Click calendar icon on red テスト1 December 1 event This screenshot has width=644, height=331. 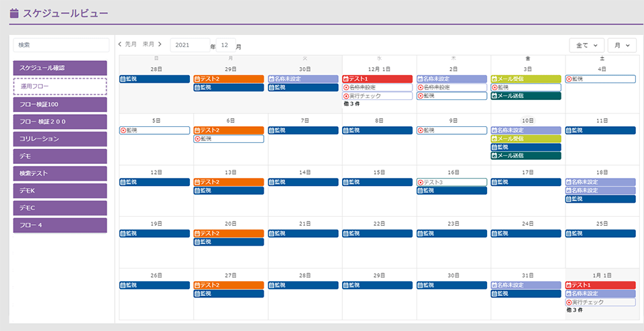[346, 79]
